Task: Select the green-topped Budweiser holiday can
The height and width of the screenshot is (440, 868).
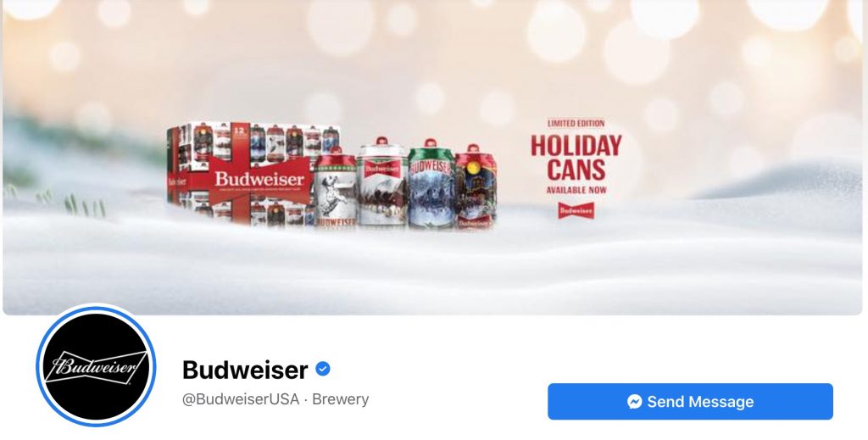Action: pos(431,184)
